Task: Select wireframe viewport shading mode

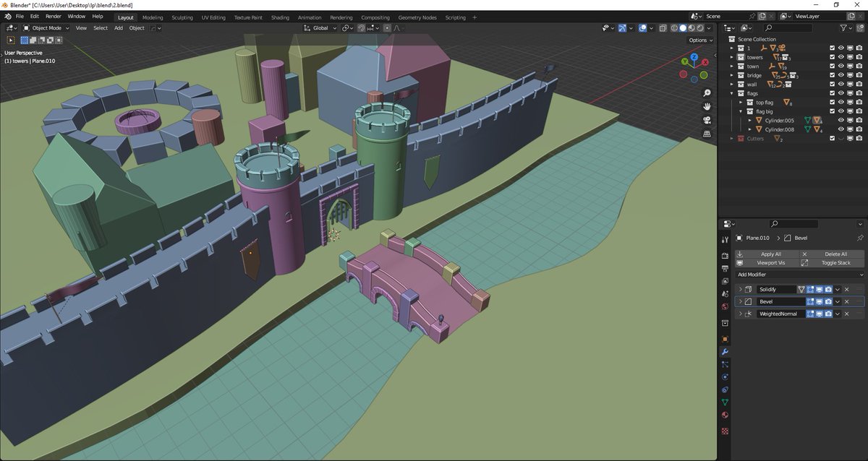Action: tap(674, 28)
